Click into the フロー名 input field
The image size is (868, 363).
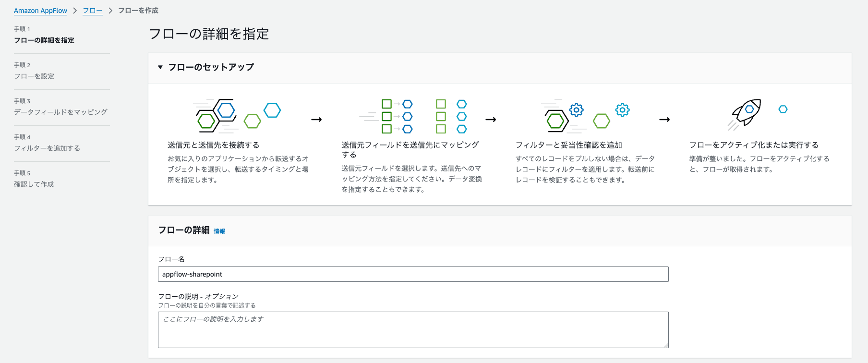(x=413, y=274)
